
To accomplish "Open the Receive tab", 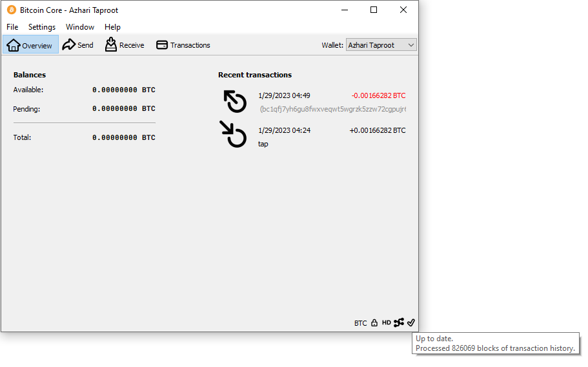I will [125, 45].
